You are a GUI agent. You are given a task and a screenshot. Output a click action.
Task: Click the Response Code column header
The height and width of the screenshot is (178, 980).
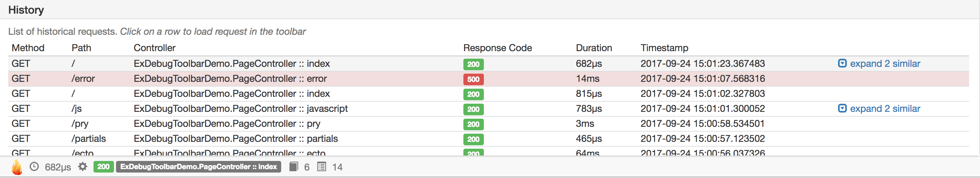[497, 48]
